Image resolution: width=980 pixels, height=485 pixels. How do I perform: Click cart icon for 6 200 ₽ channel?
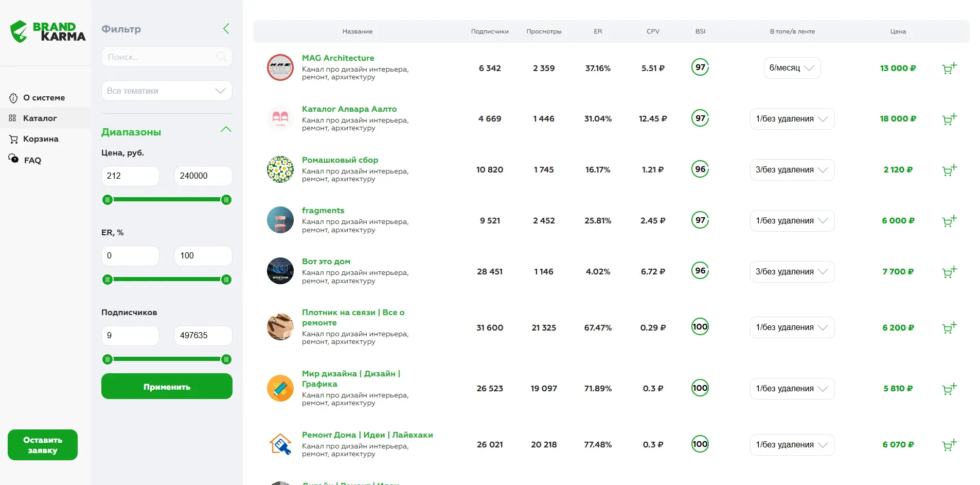949,327
